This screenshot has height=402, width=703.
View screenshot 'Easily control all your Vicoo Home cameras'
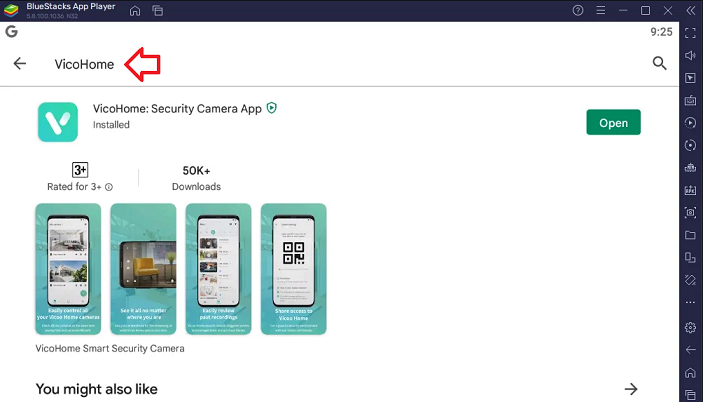click(x=68, y=269)
